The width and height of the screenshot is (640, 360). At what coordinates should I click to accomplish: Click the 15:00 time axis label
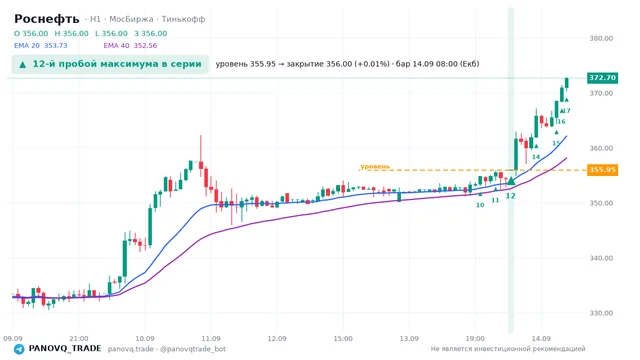pyautogui.click(x=343, y=339)
